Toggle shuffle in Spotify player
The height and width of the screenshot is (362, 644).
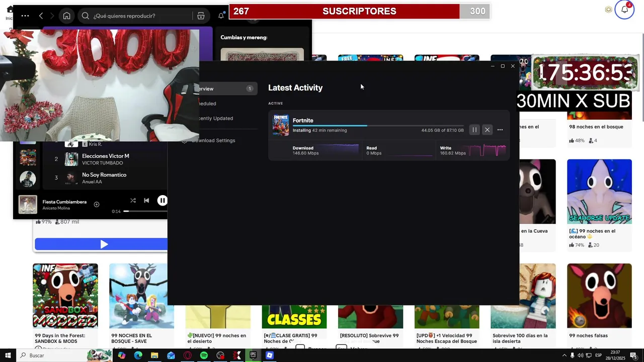click(x=133, y=200)
